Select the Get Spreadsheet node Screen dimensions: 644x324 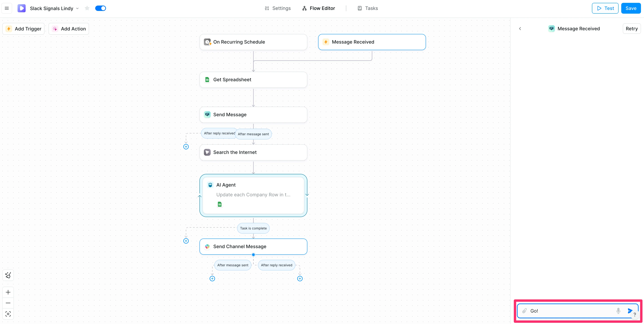coord(253,80)
